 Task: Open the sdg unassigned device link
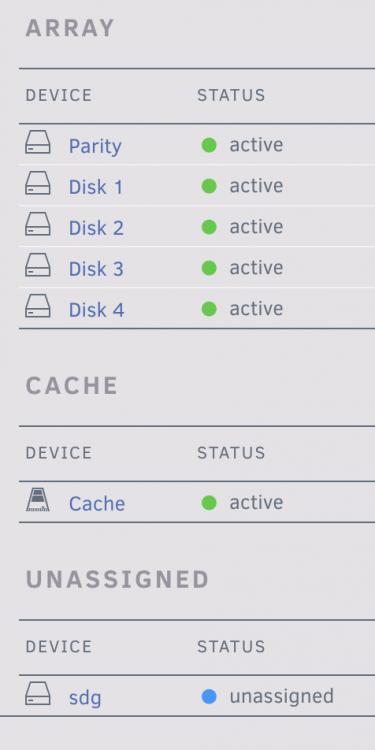[x=85, y=698]
